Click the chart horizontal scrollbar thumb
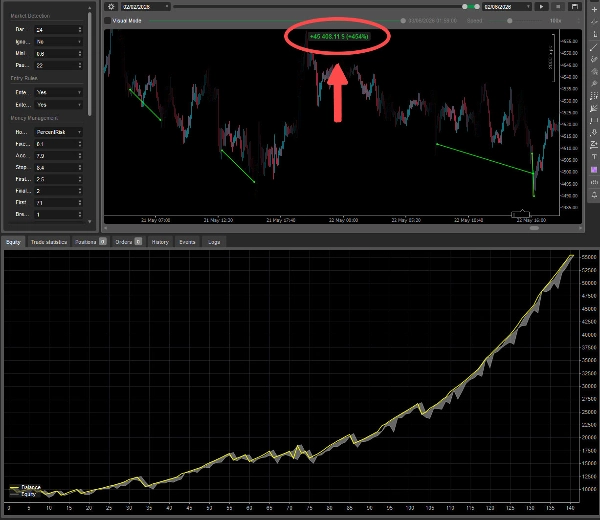Viewport: 600px width, 520px height. 534,228
